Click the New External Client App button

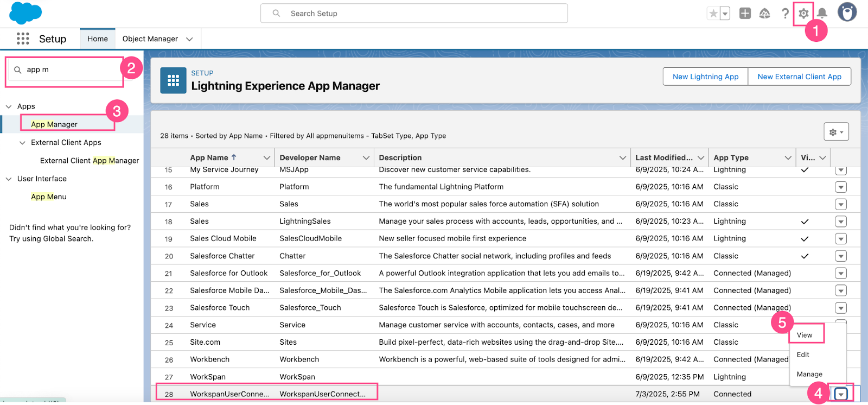(x=799, y=77)
